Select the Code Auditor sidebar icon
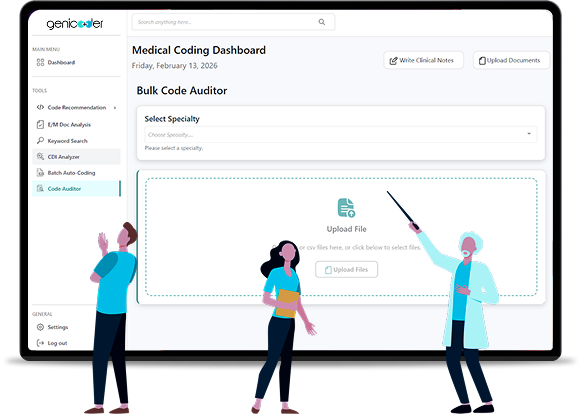 pyautogui.click(x=40, y=189)
